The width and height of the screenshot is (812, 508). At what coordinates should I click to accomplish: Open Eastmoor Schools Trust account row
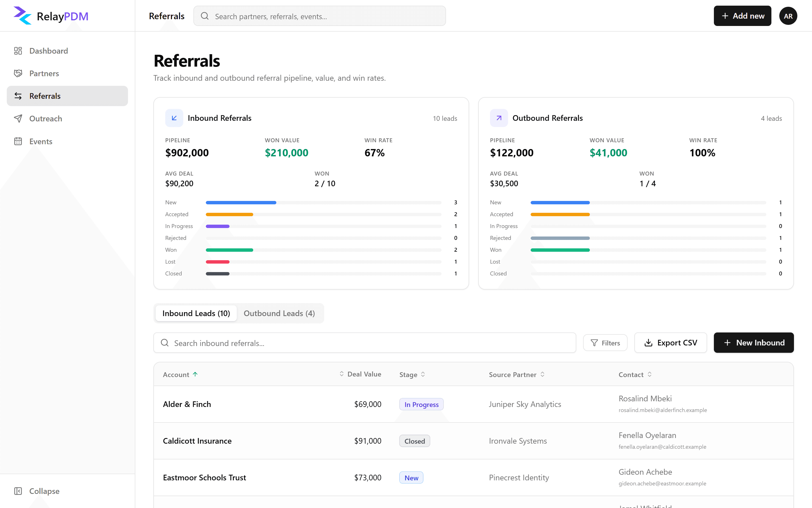pyautogui.click(x=473, y=478)
